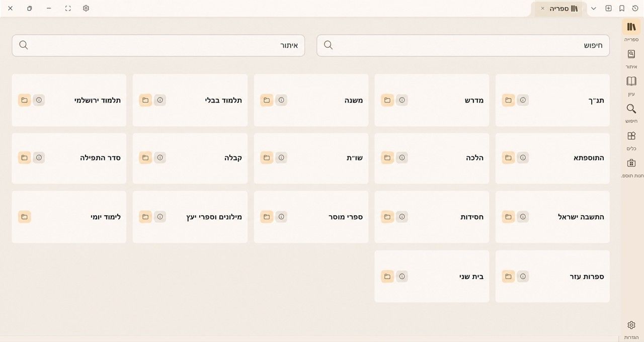Show info for מילונים וספרי יעץ

coord(160,217)
